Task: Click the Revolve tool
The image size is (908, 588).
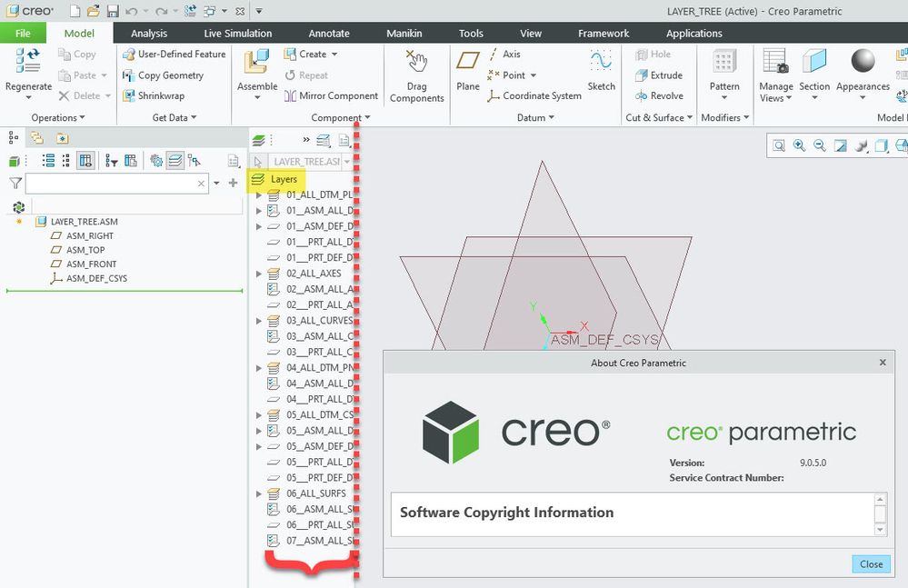Action: [659, 96]
